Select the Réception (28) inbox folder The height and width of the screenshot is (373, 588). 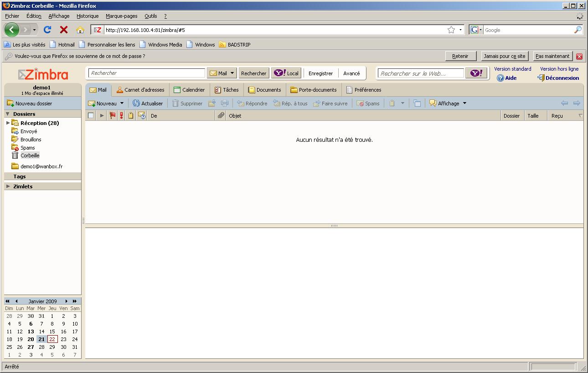coord(39,123)
